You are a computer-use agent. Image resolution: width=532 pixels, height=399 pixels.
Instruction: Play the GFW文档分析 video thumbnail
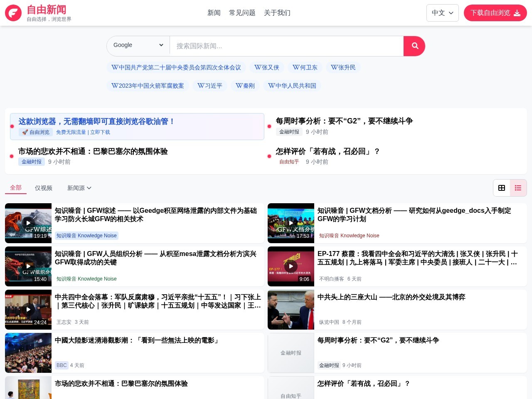(x=291, y=223)
